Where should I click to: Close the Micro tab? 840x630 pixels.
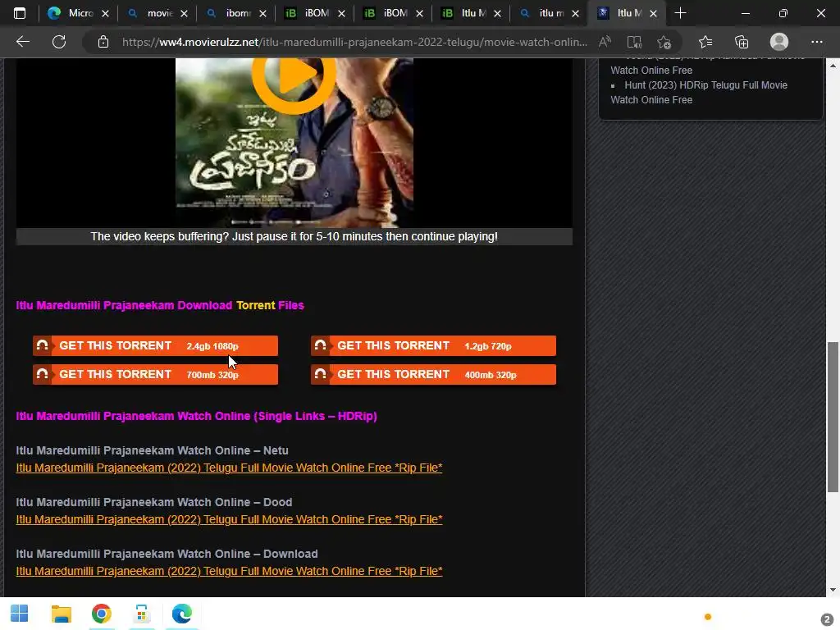[x=106, y=13]
